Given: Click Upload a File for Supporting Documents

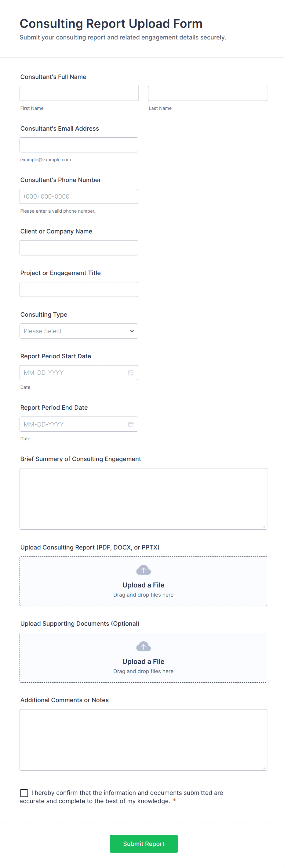Looking at the screenshot, I should [x=143, y=662].
